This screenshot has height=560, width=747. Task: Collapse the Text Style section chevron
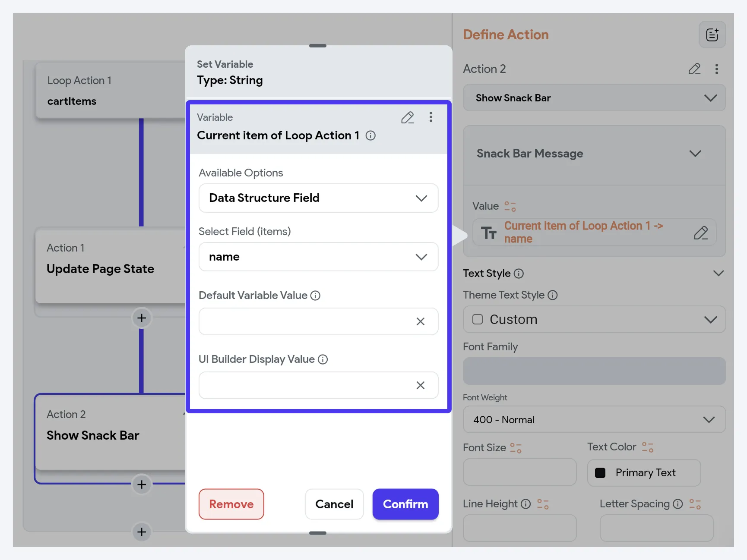pyautogui.click(x=719, y=274)
